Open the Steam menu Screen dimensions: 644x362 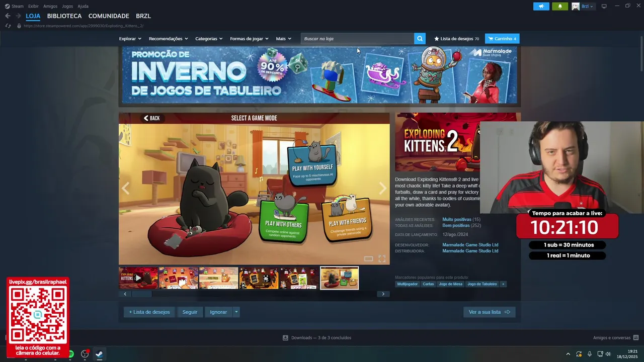[x=14, y=6]
